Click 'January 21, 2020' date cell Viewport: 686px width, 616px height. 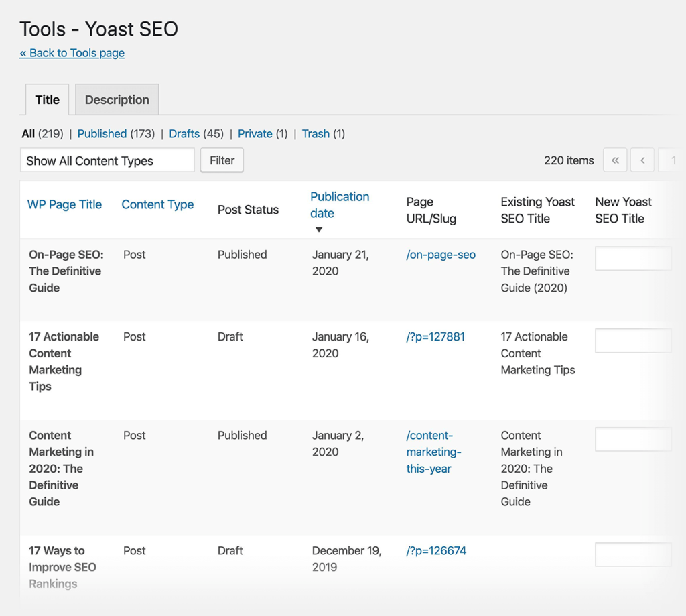pyautogui.click(x=340, y=263)
